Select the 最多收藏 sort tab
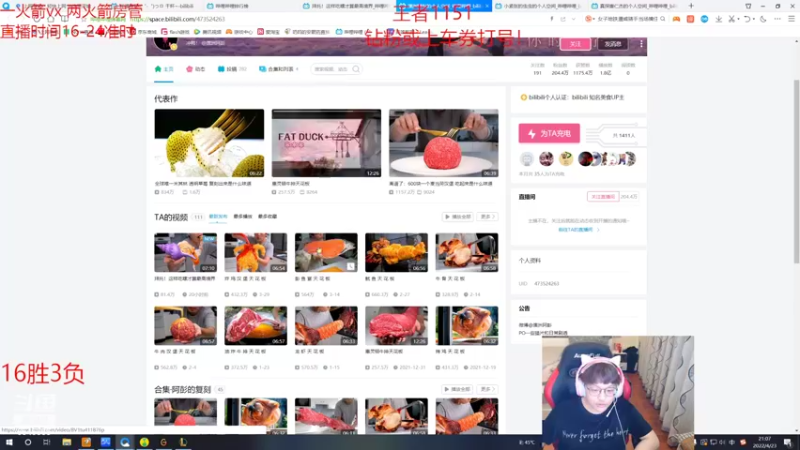The height and width of the screenshot is (450, 800). coord(267,217)
